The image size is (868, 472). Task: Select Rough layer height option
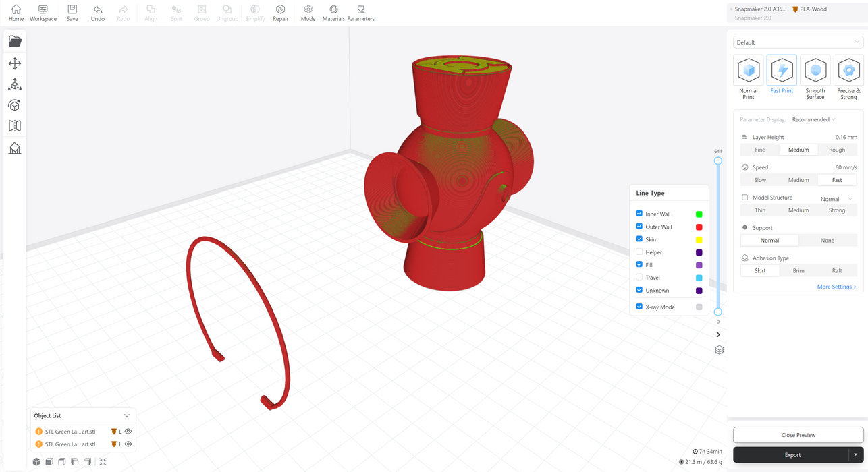click(x=836, y=150)
